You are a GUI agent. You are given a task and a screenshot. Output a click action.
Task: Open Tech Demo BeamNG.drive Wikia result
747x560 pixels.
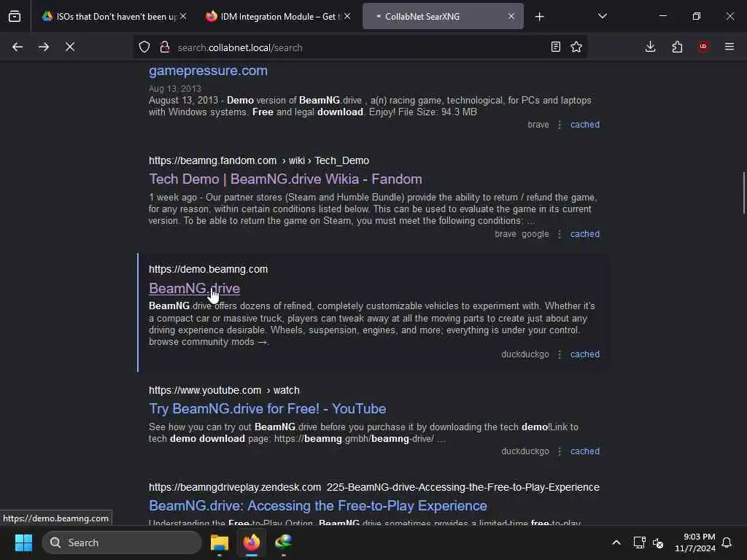pyautogui.click(x=285, y=179)
